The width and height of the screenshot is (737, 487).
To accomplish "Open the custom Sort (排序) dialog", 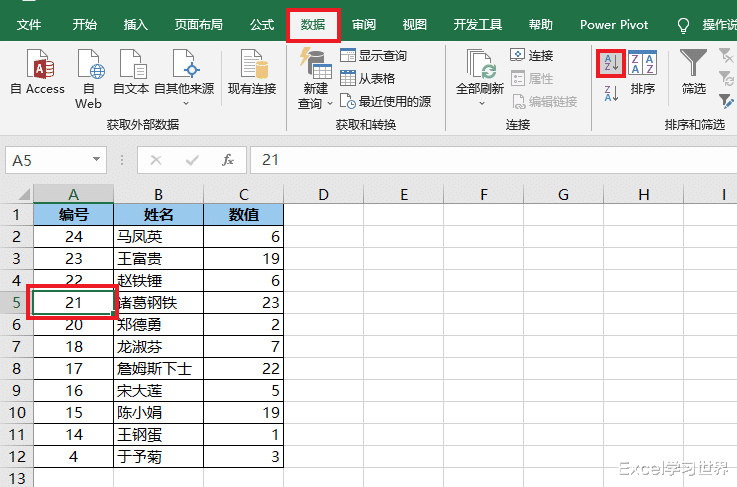I will [x=643, y=73].
